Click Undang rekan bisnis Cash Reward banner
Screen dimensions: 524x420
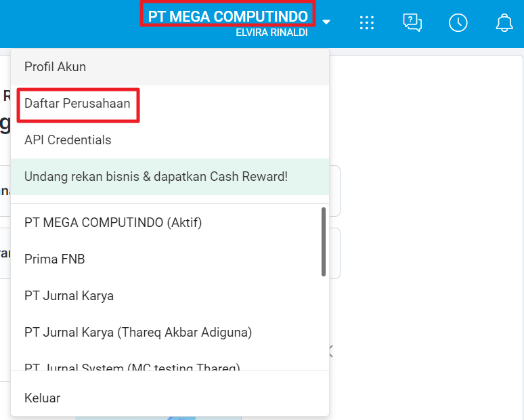click(x=170, y=177)
